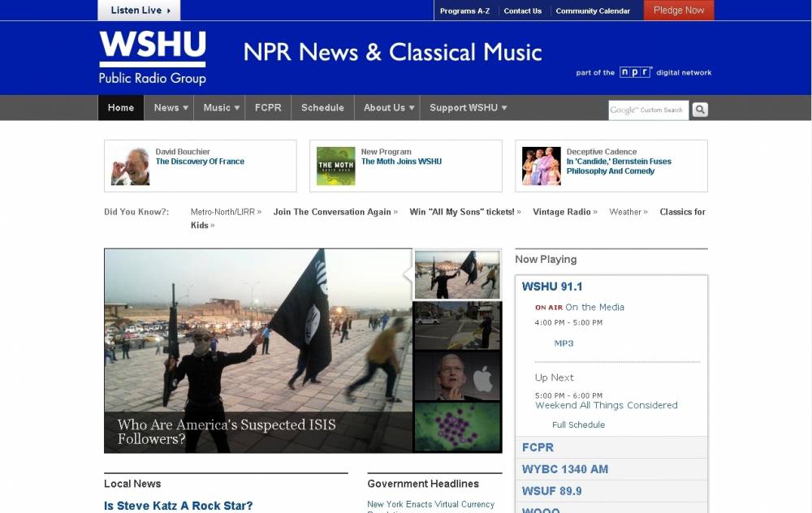The image size is (812, 513).
Task: Select the street scene slideshow thumbnail
Action: tap(457, 325)
